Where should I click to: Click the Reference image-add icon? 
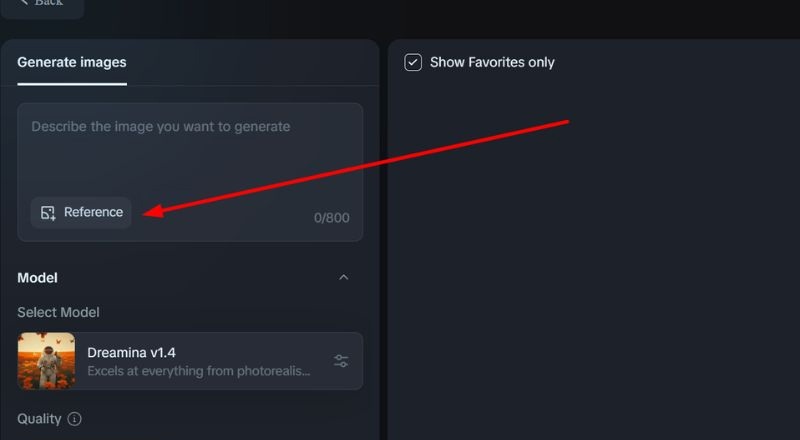click(48, 212)
